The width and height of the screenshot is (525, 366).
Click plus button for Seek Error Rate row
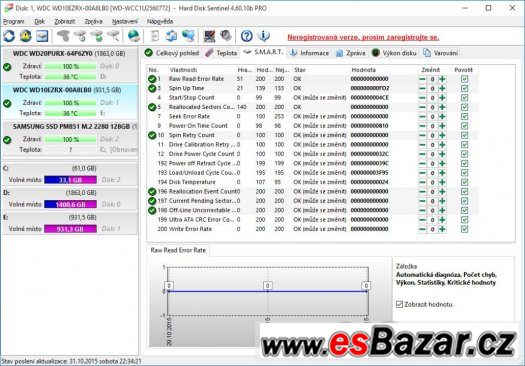(442, 117)
